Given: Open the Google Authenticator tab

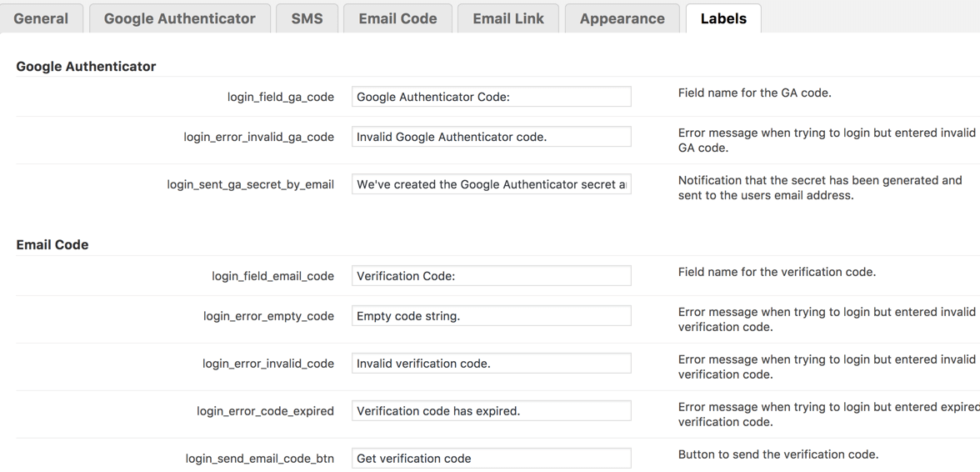Looking at the screenshot, I should coord(179,18).
